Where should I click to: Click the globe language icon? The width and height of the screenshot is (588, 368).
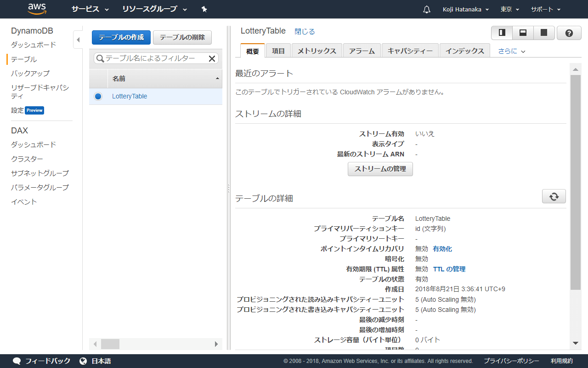(83, 361)
